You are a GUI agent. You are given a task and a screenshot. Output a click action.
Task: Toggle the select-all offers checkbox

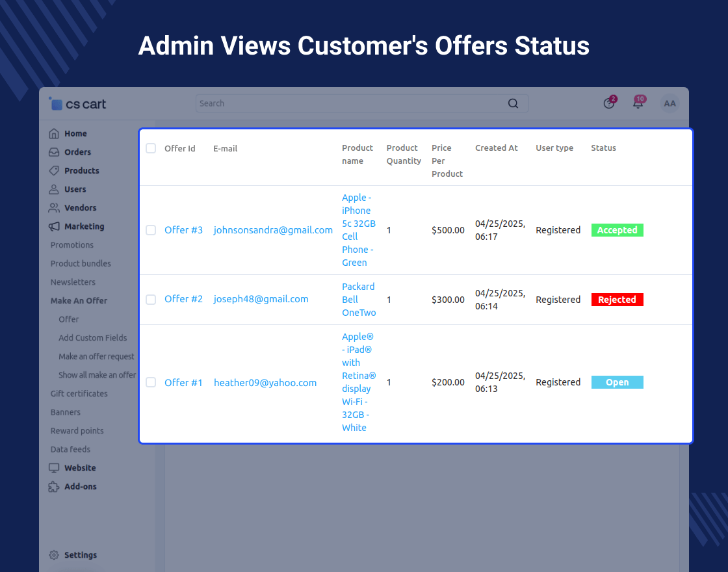[151, 148]
